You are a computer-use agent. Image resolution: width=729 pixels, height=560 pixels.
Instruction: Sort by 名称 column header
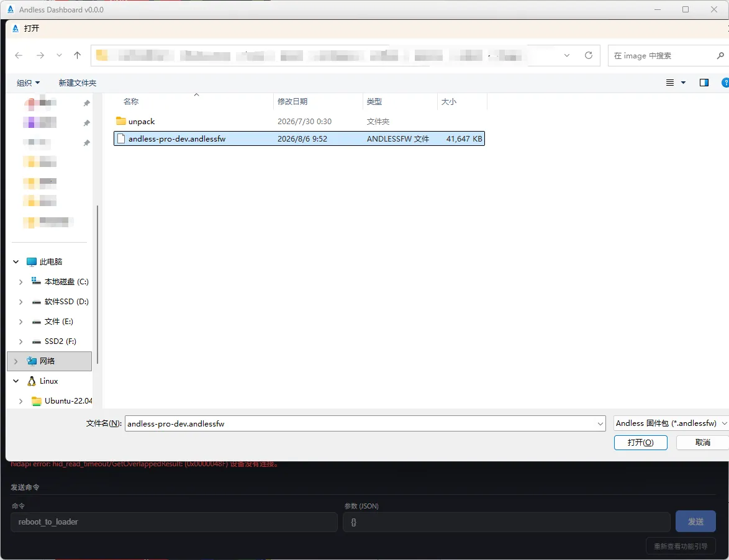tap(131, 101)
